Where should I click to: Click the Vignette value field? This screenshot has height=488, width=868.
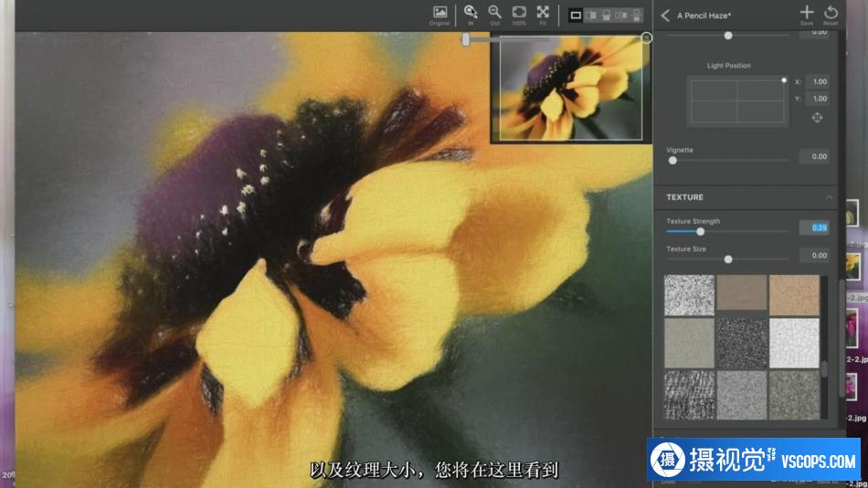[x=814, y=157]
